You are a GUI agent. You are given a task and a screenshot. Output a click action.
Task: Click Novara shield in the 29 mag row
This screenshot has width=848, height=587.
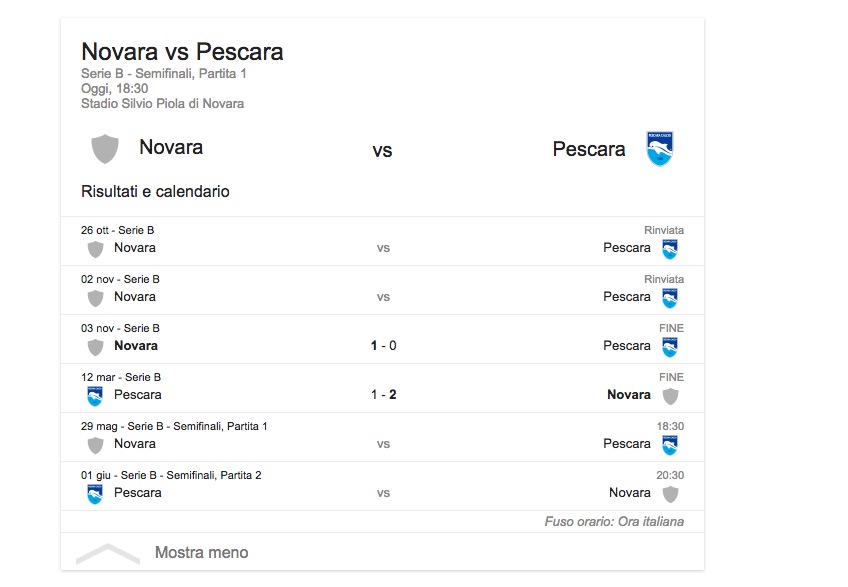point(95,445)
